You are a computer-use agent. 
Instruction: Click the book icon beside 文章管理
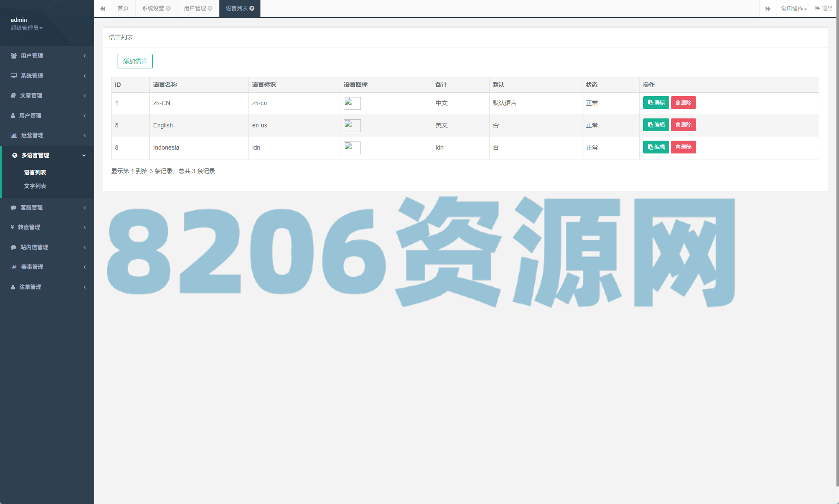coord(13,95)
